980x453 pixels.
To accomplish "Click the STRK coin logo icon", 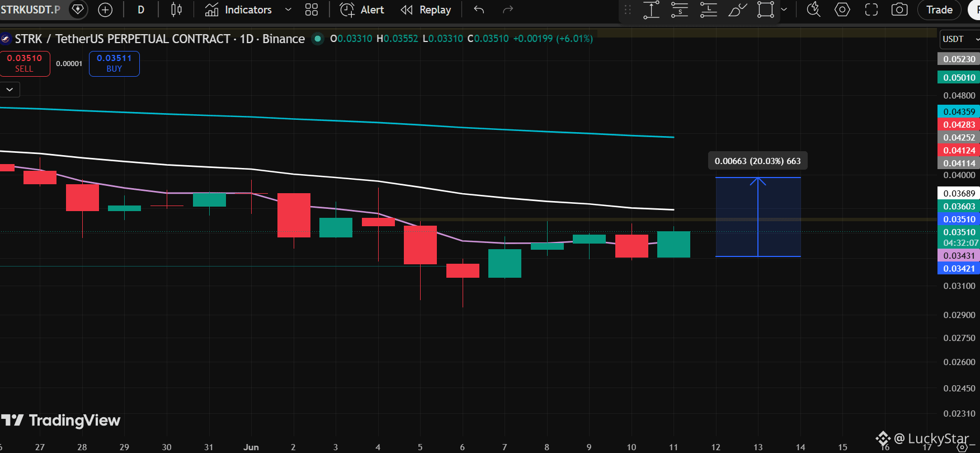I will (6, 39).
